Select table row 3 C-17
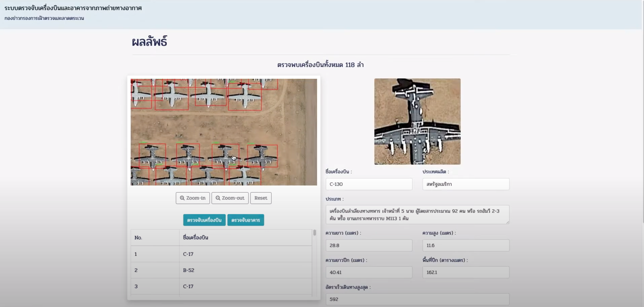This screenshot has width=644, height=307. (221, 286)
